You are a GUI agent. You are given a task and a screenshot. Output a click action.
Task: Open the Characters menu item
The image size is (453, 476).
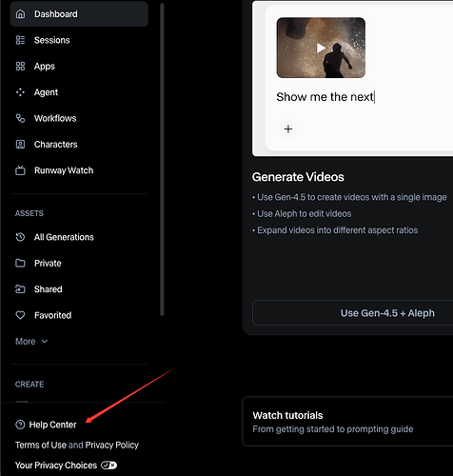coord(79,145)
